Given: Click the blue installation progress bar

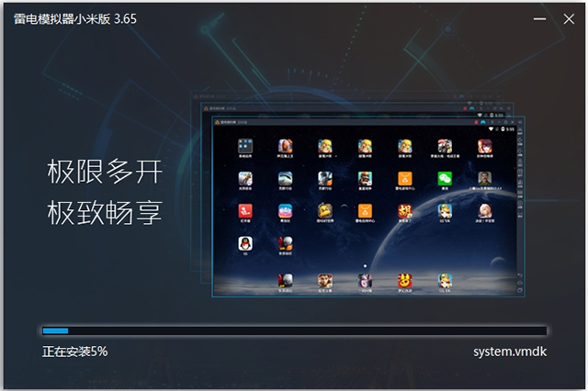Looking at the screenshot, I should (294, 330).
